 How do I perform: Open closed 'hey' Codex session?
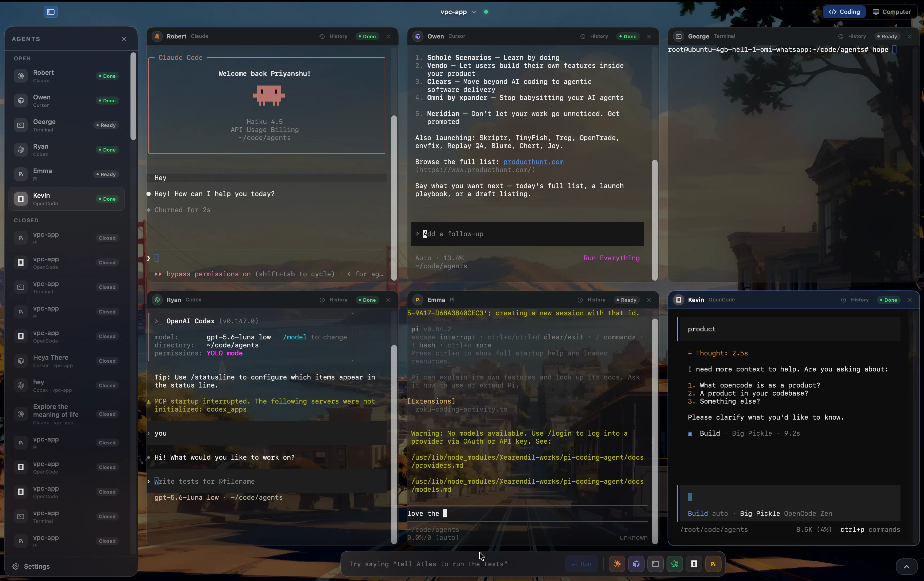pos(67,385)
